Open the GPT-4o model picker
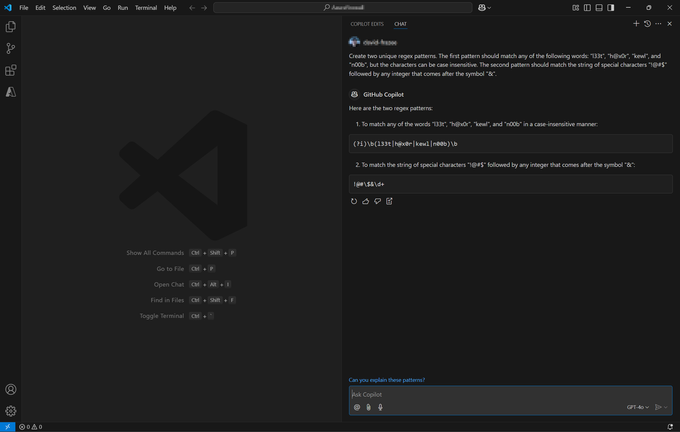The width and height of the screenshot is (680, 432). click(x=638, y=407)
